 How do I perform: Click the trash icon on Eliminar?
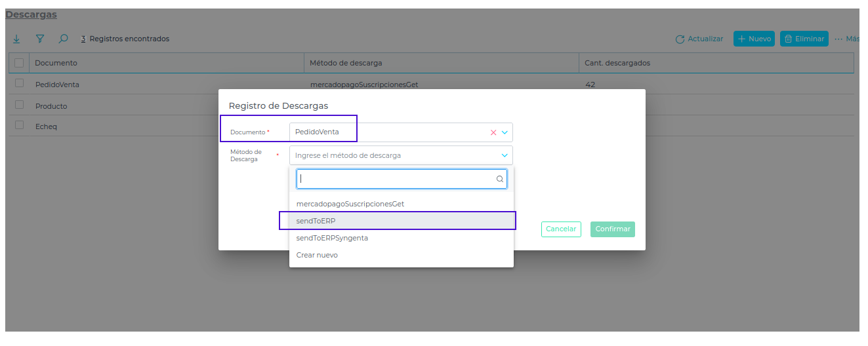tap(789, 39)
